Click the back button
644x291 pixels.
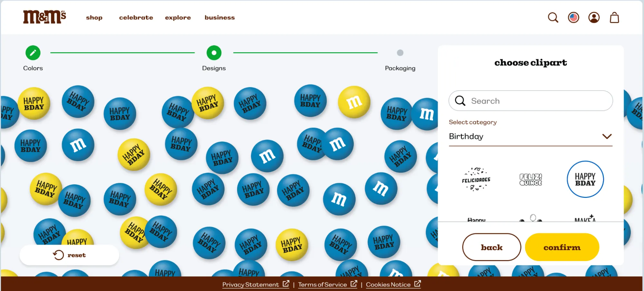tap(492, 247)
